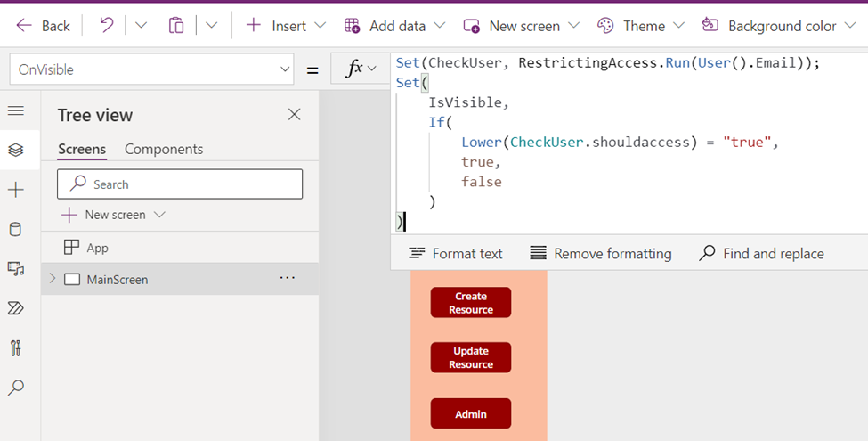The width and height of the screenshot is (868, 441).
Task: Expand the fx chevron dropdown
Action: point(372,69)
